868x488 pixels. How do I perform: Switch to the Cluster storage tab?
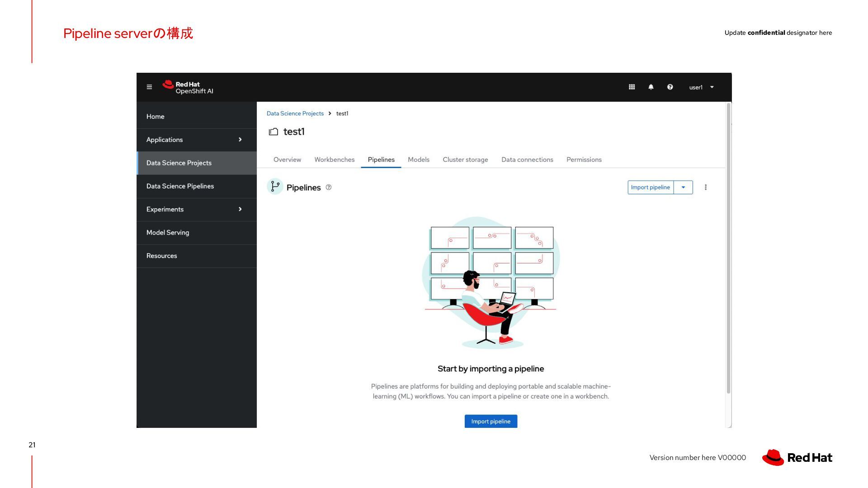(x=465, y=160)
